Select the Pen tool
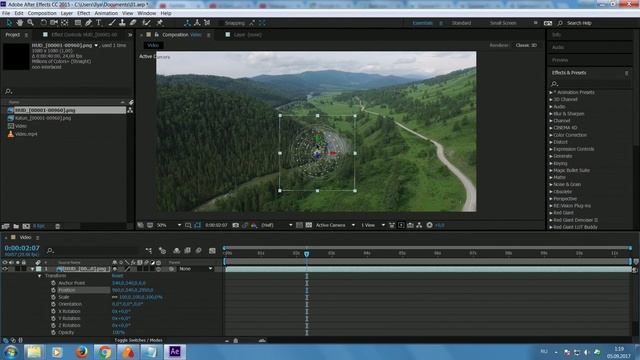 tap(88, 23)
